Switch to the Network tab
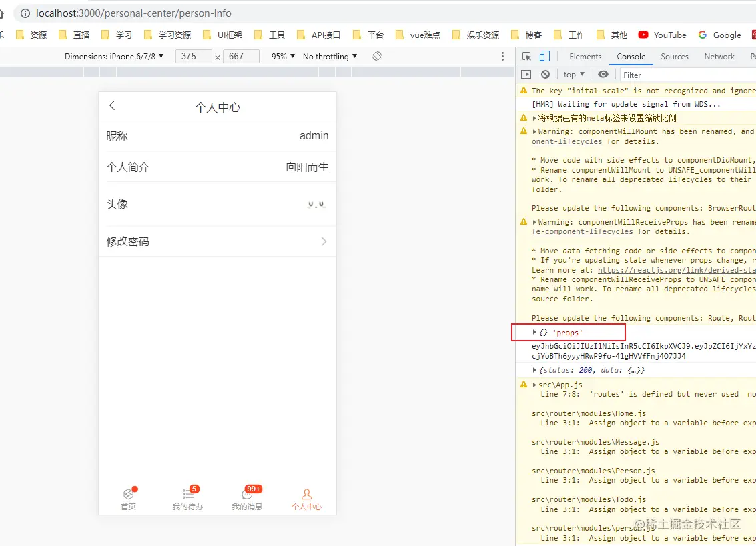The image size is (756, 546). (719, 57)
